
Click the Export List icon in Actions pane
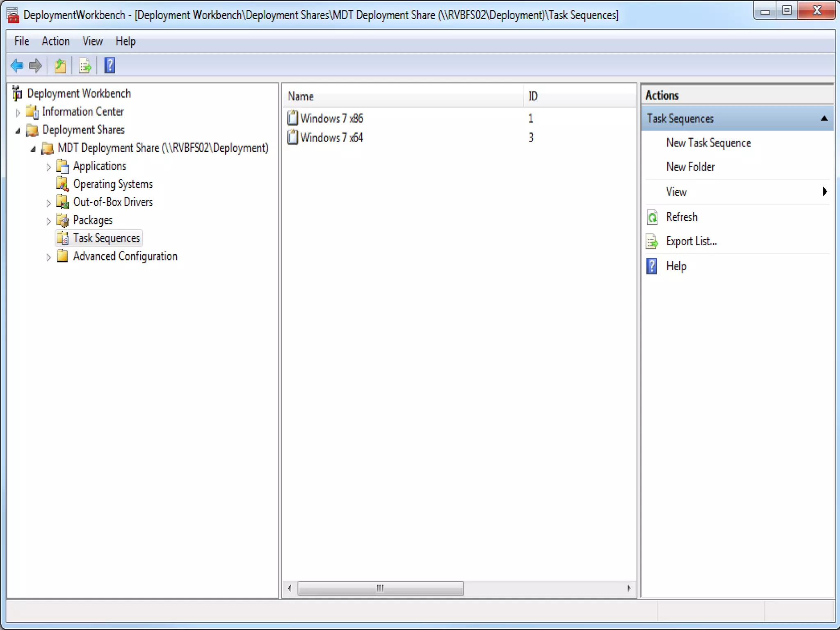[652, 242]
